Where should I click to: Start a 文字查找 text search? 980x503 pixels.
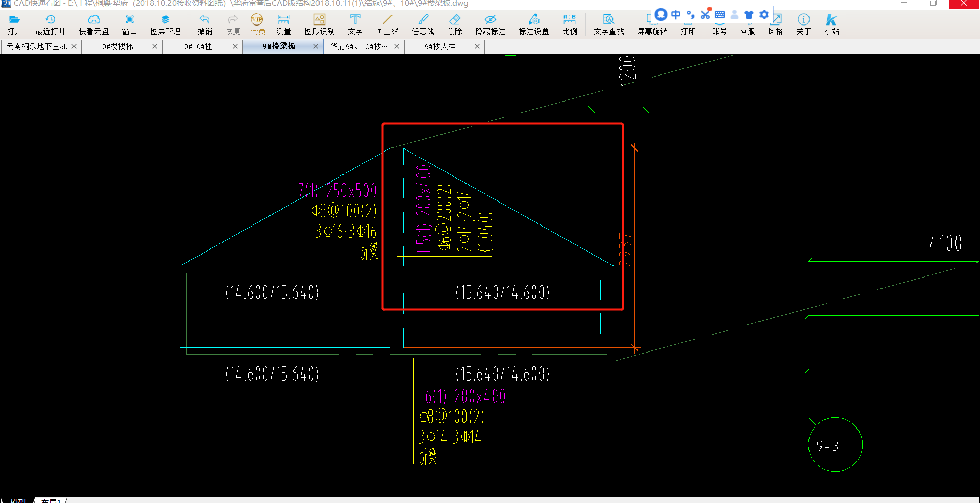[609, 24]
